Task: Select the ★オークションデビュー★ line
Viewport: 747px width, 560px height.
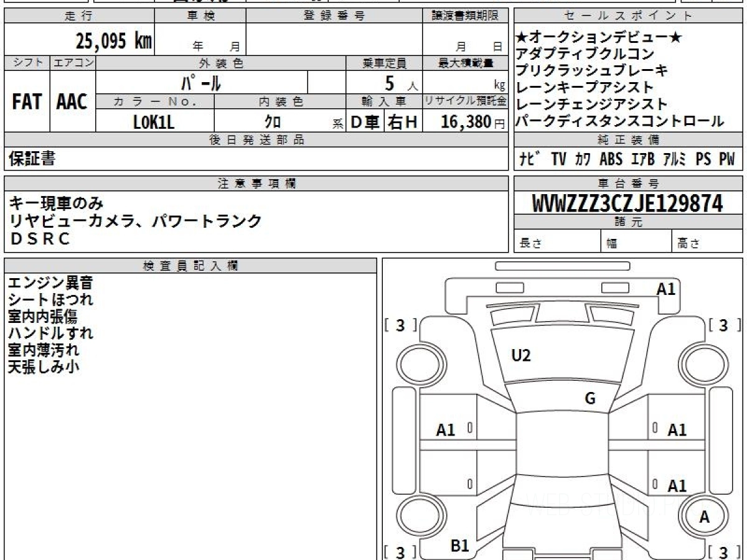Action: click(x=599, y=38)
